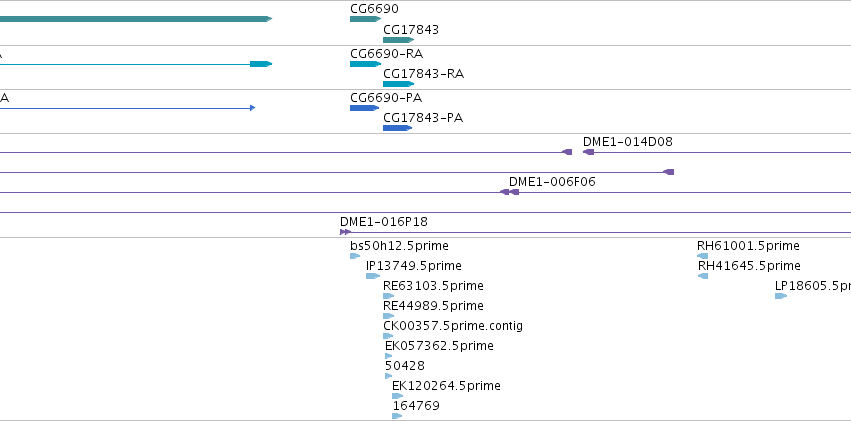Open the CK00357.5prime.contig label
Screen dimensions: 851x421
coord(453,326)
